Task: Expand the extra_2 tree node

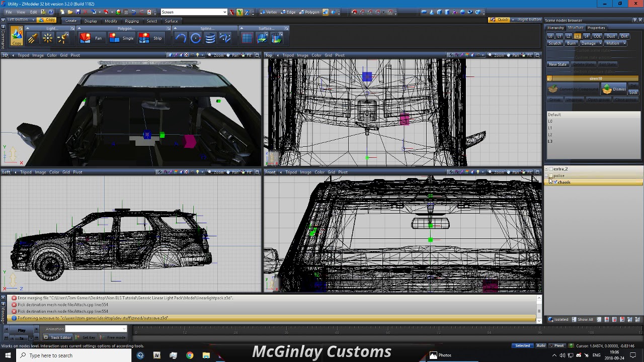Action: (546, 169)
